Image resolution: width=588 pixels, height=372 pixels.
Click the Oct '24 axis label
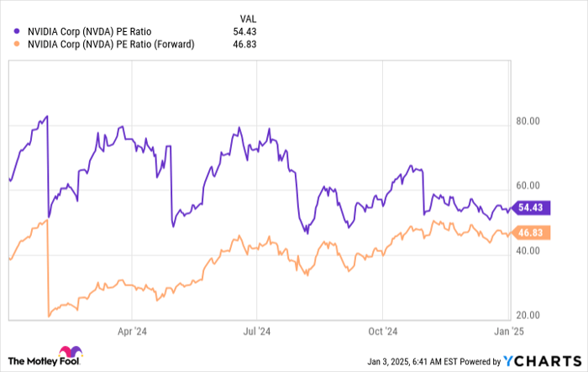tap(382, 331)
